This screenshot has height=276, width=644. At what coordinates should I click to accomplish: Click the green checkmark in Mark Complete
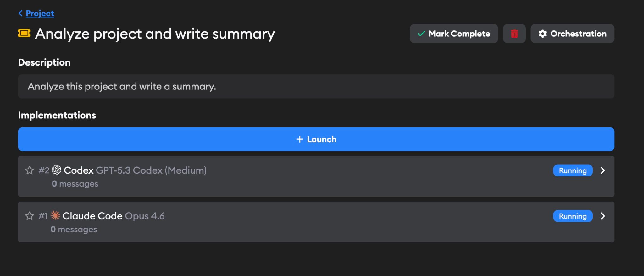421,34
